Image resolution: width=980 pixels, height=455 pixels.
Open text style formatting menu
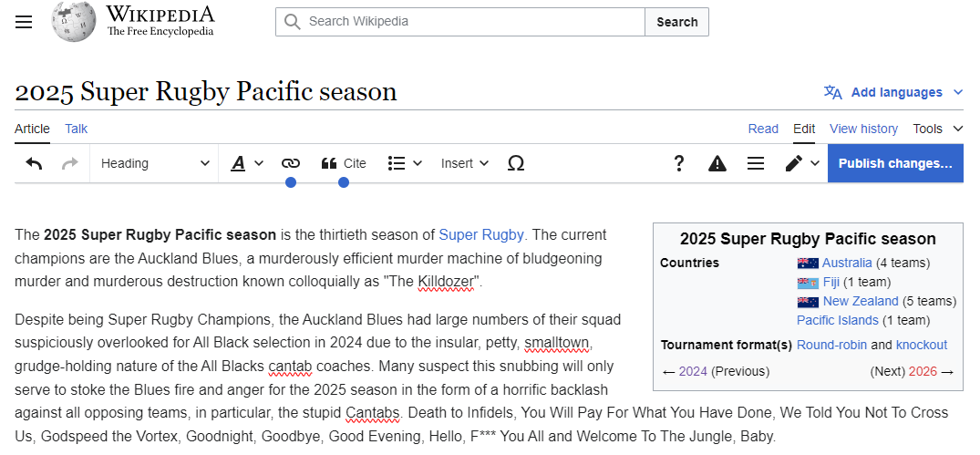tap(247, 163)
